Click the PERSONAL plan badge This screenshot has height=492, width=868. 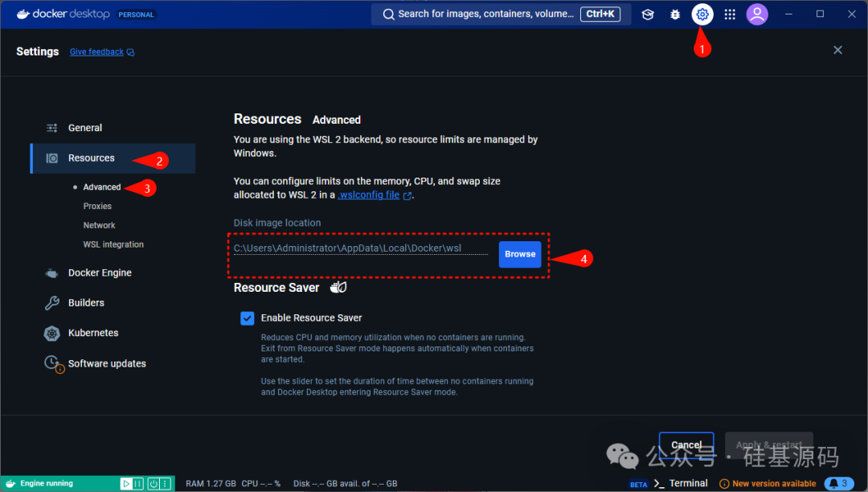click(x=136, y=15)
